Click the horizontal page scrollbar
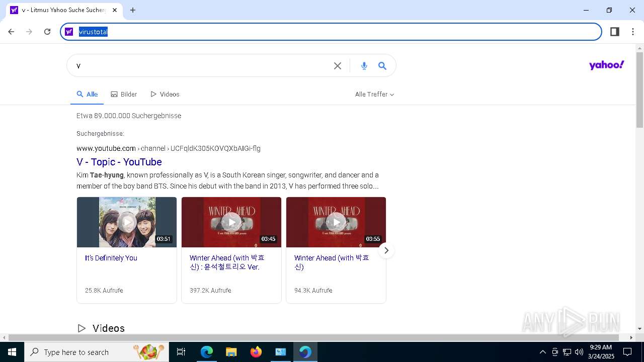644x362 pixels. click(x=314, y=338)
